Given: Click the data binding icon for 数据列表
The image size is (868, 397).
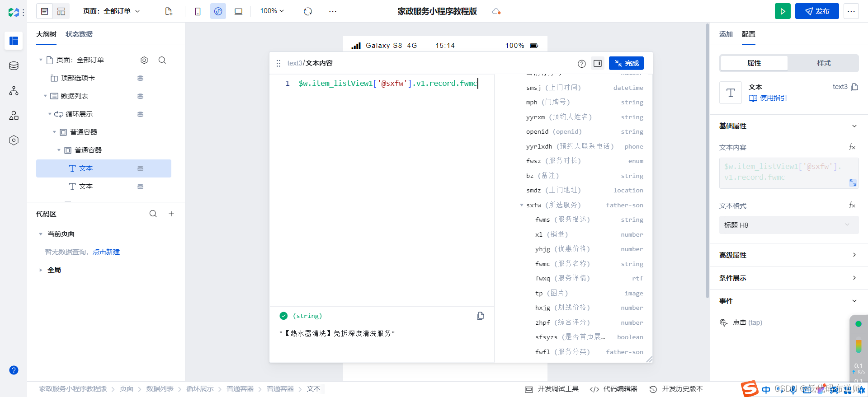Looking at the screenshot, I should pos(140,96).
